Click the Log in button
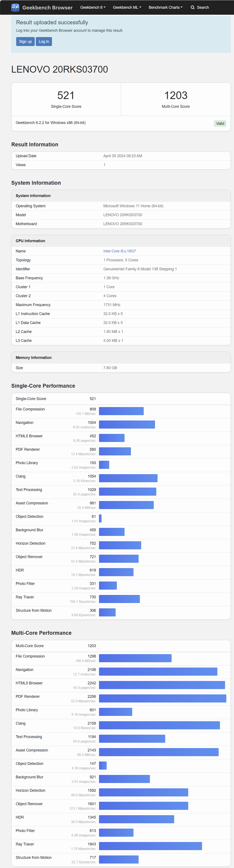The image size is (234, 868). 44,42
